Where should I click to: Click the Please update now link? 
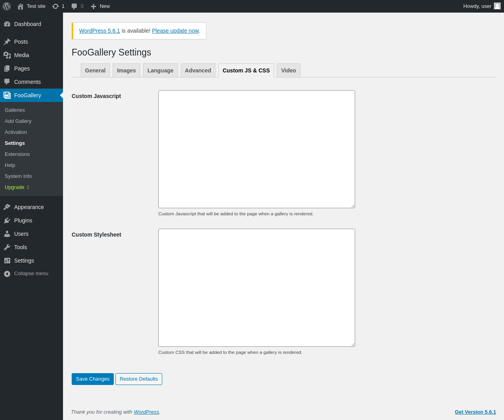pos(175,31)
